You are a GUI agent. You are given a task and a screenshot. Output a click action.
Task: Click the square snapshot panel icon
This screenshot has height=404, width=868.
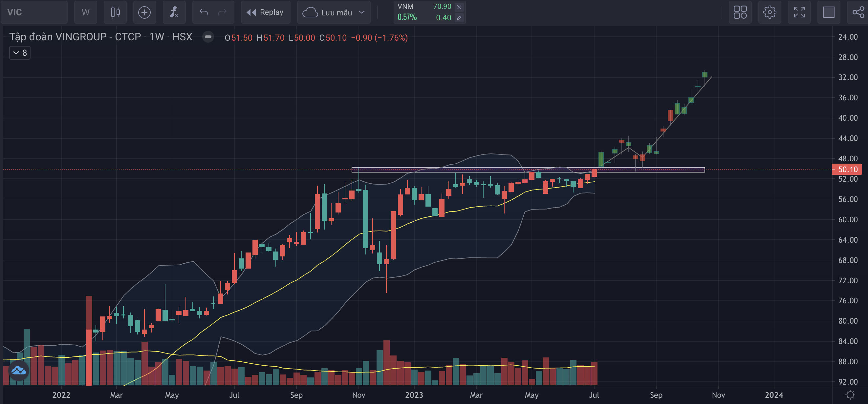829,12
